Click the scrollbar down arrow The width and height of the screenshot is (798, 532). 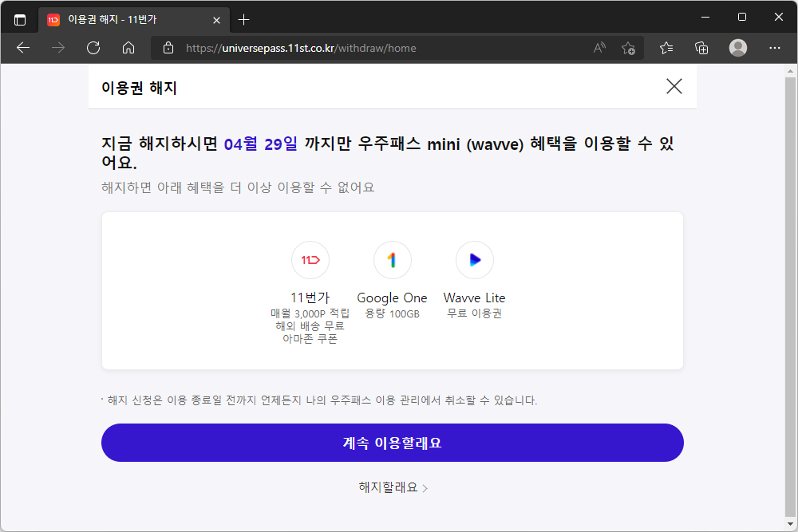pos(790,524)
